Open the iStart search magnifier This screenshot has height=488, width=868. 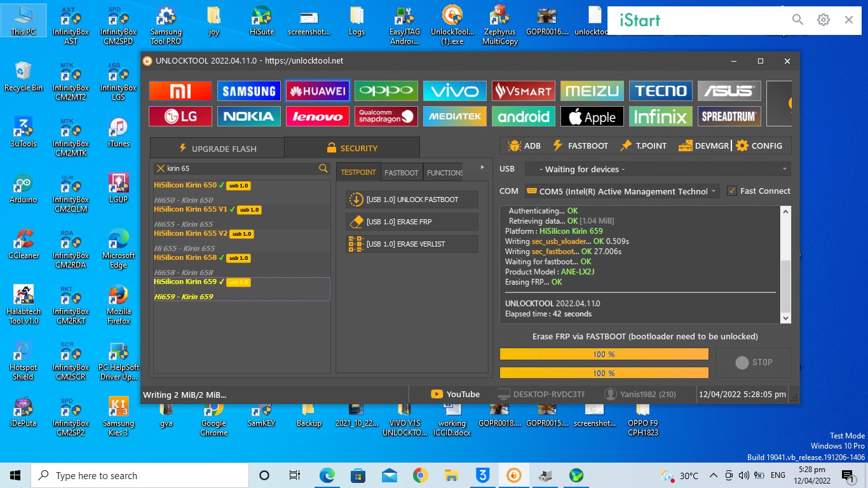pos(798,20)
